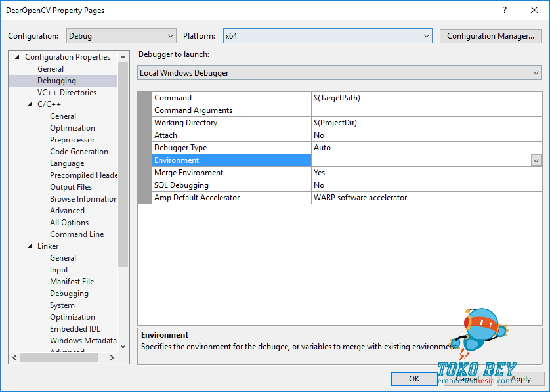Select Advanced under C/C++
This screenshot has height=392, width=550.
click(x=67, y=211)
